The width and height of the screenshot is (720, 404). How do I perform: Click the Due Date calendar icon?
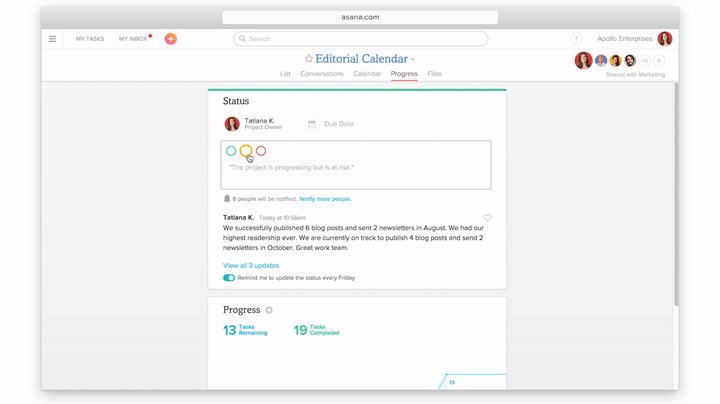coord(312,124)
